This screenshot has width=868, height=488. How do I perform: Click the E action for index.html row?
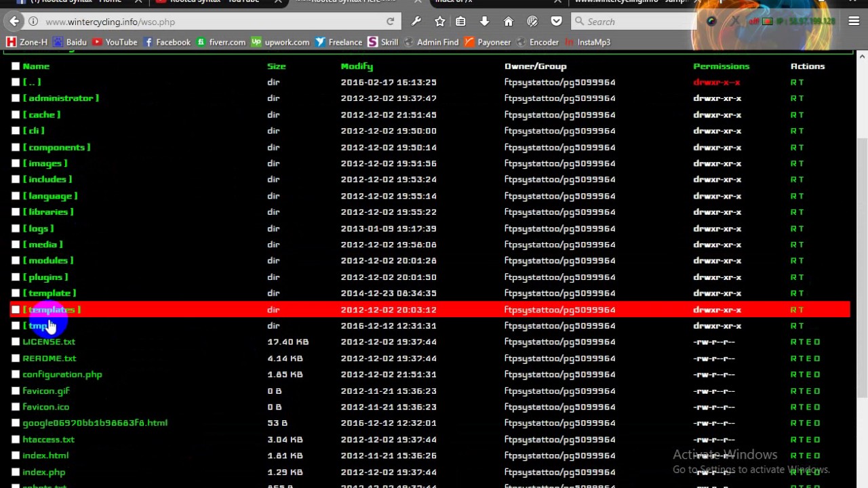click(x=809, y=456)
